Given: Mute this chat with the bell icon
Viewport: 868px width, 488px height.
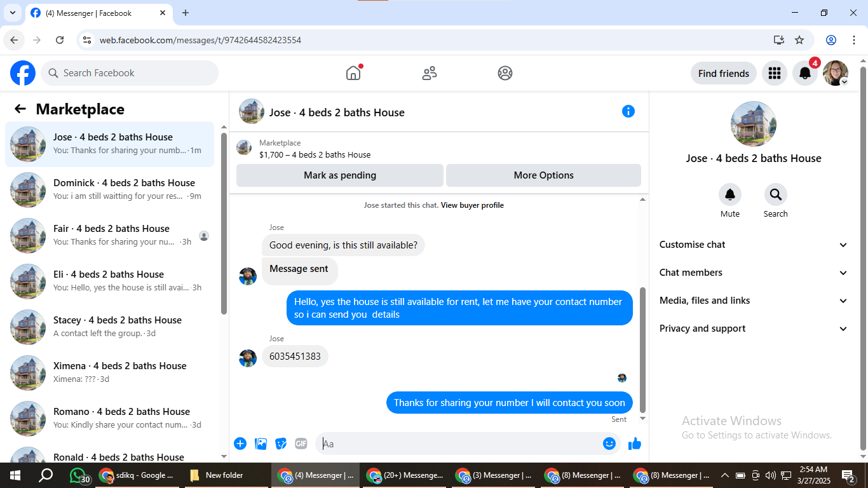Looking at the screenshot, I should (730, 194).
